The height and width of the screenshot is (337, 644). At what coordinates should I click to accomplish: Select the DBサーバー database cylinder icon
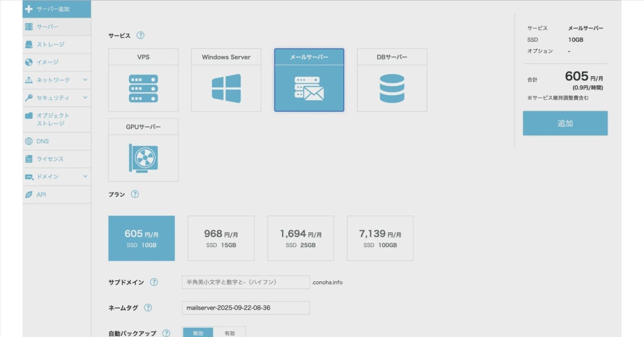click(392, 88)
